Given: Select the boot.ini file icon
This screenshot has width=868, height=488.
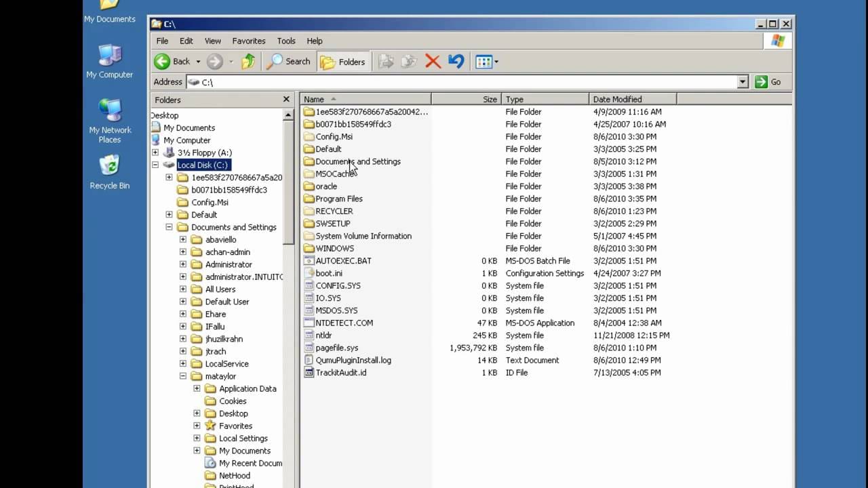Looking at the screenshot, I should (309, 273).
